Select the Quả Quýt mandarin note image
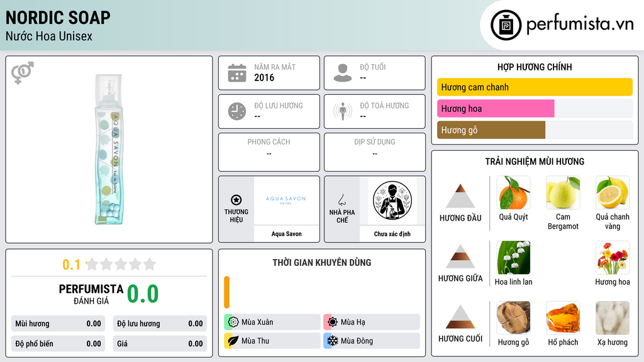This screenshot has height=362, width=644. (x=513, y=192)
